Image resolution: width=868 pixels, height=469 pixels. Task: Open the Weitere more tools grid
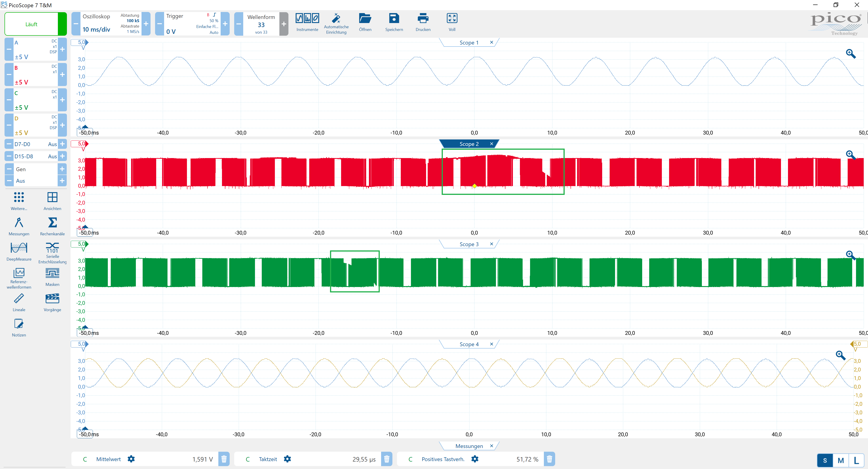(x=19, y=201)
